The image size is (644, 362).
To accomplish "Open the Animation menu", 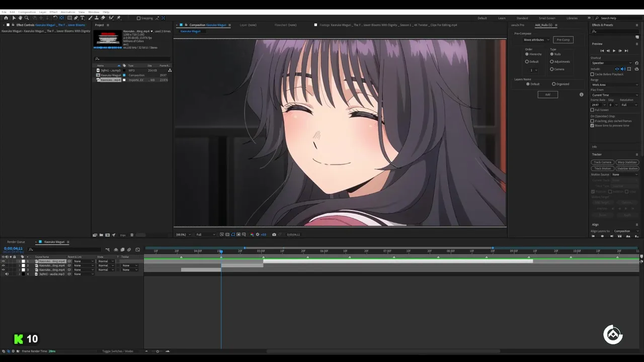I will coord(68,12).
